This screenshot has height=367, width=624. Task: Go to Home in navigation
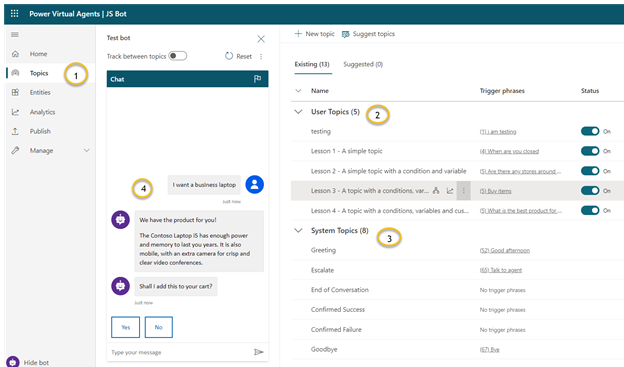click(38, 54)
